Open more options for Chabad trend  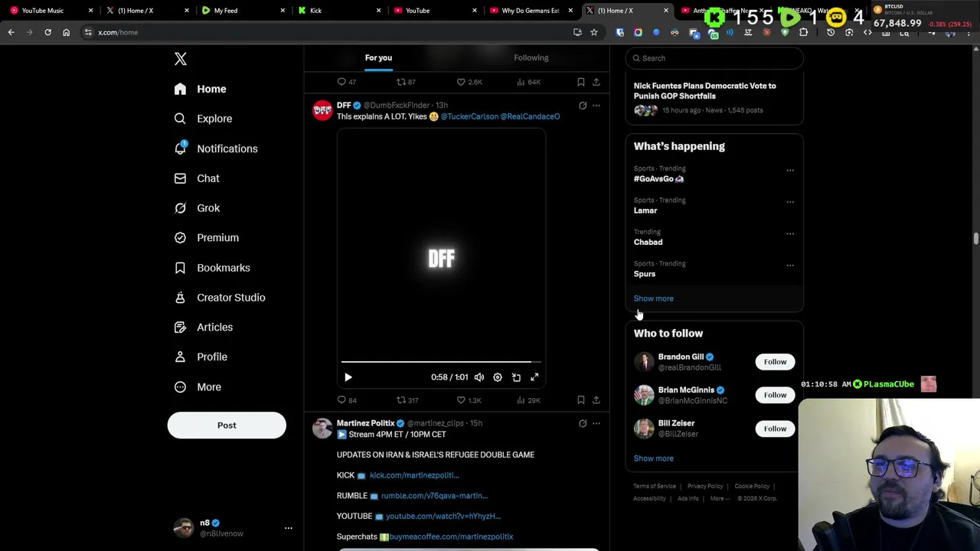[x=790, y=233]
